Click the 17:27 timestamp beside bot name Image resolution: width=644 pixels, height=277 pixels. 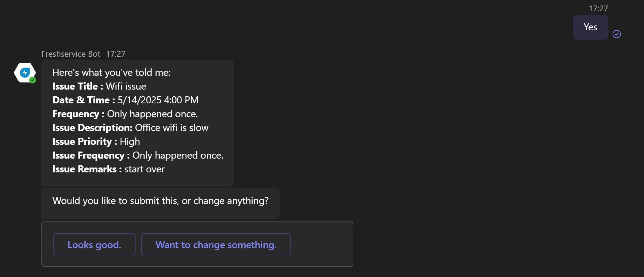click(x=116, y=54)
